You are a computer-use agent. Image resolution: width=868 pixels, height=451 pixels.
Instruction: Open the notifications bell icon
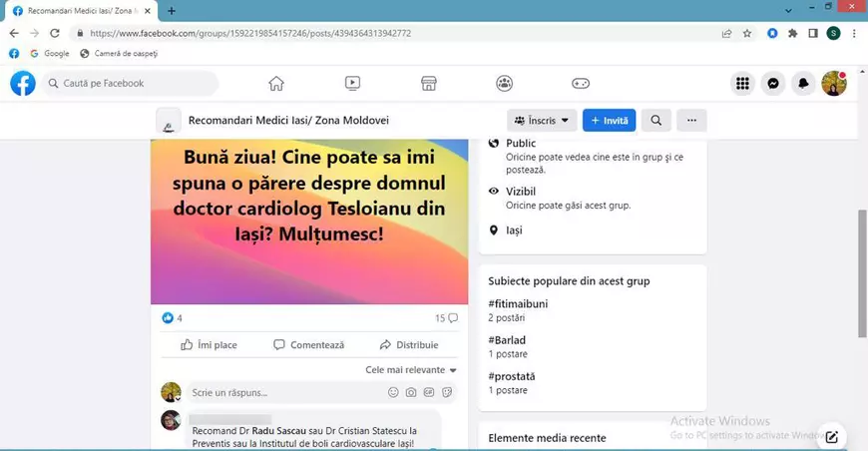(x=803, y=84)
